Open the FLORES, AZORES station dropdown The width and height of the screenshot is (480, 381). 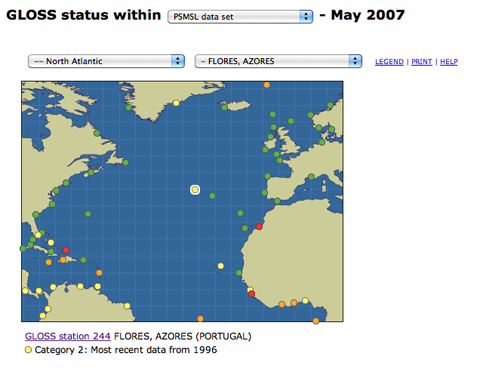(x=278, y=61)
